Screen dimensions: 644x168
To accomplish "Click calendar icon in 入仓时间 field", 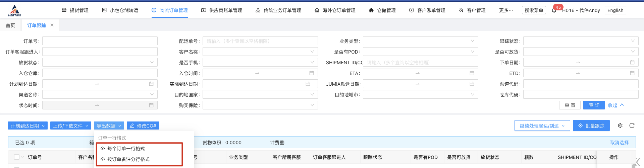I will (x=311, y=73).
